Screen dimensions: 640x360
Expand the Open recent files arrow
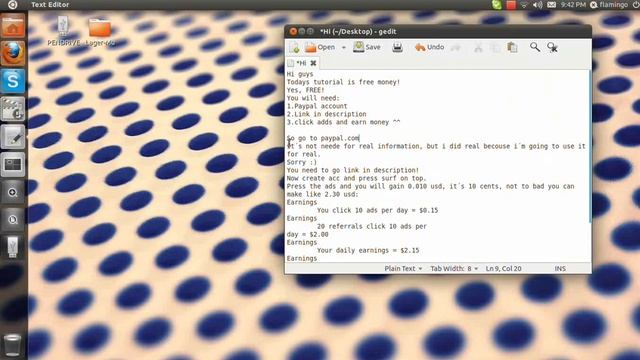coord(344,48)
